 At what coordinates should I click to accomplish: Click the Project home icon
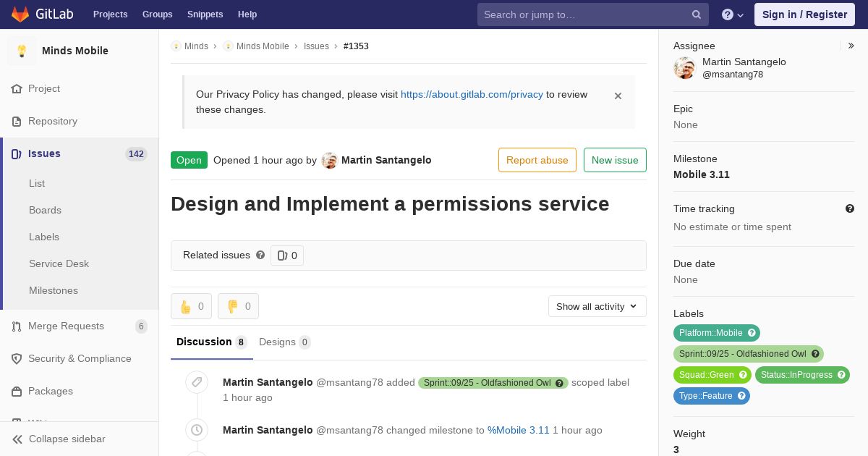17,88
